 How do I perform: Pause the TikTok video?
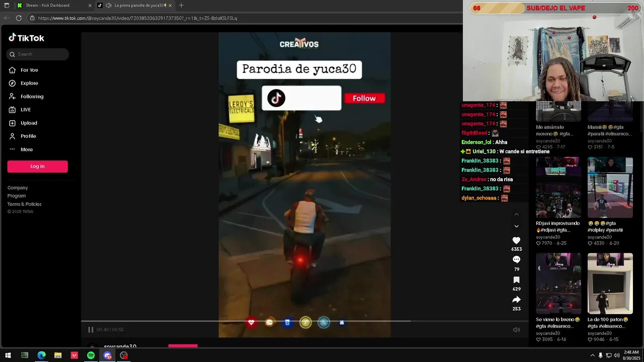pos(91,330)
